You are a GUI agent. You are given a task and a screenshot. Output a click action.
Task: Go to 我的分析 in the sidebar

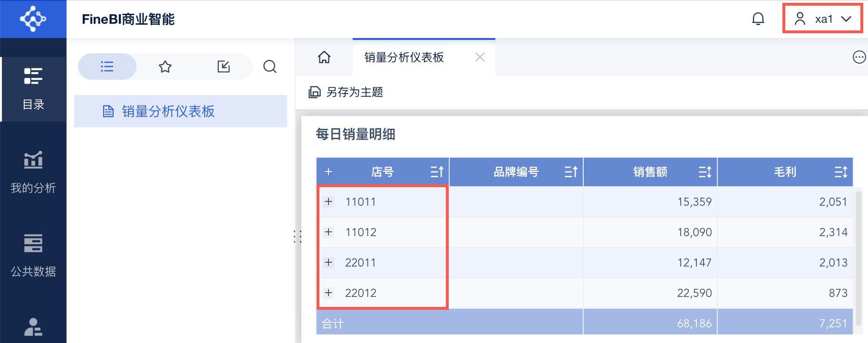pyautogui.click(x=33, y=172)
